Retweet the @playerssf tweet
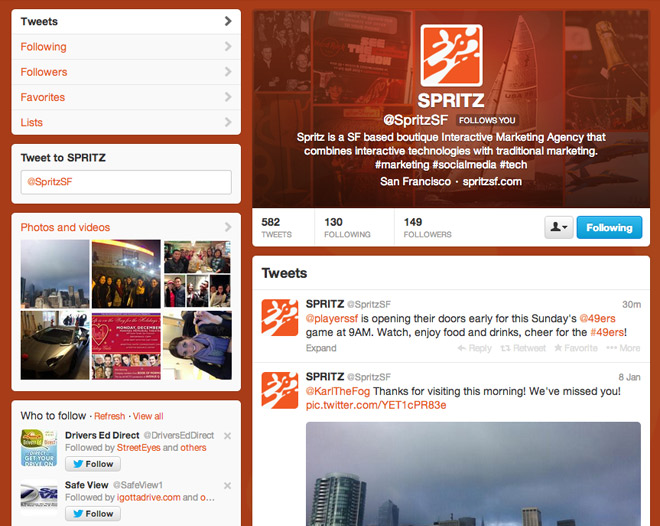This screenshot has height=526, width=660. 523,348
